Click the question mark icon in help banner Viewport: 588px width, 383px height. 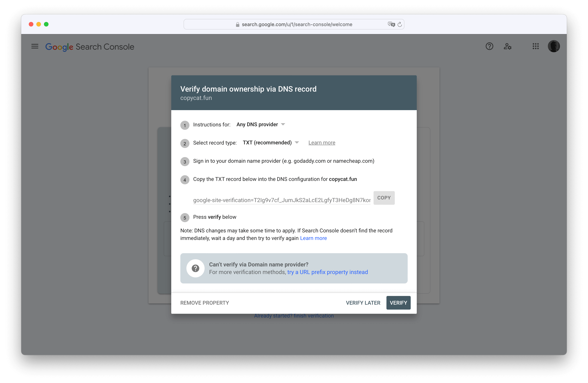pyautogui.click(x=195, y=268)
